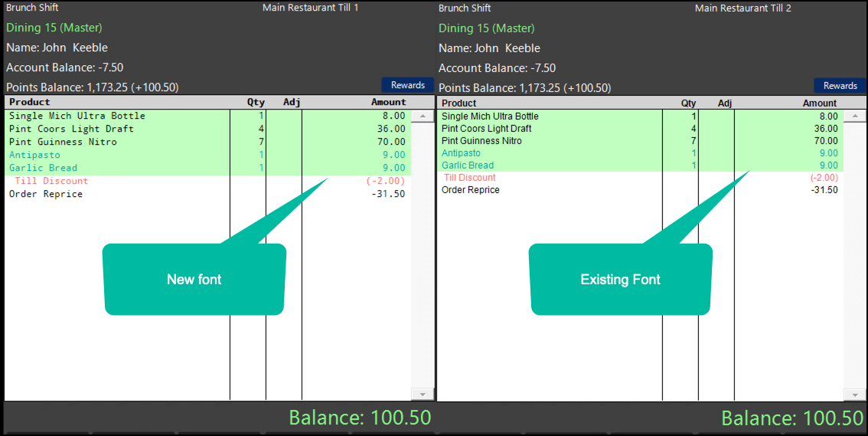Click quantity 7 for Guinness in Till 1

[x=261, y=142]
